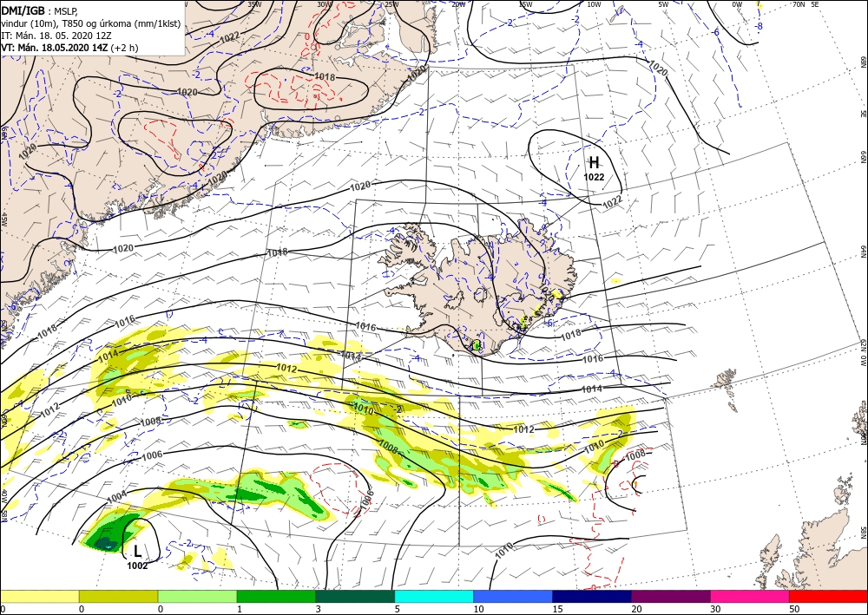868x615 pixels.
Task: Pick the bright blue legend swatch
Action: [x=513, y=596]
